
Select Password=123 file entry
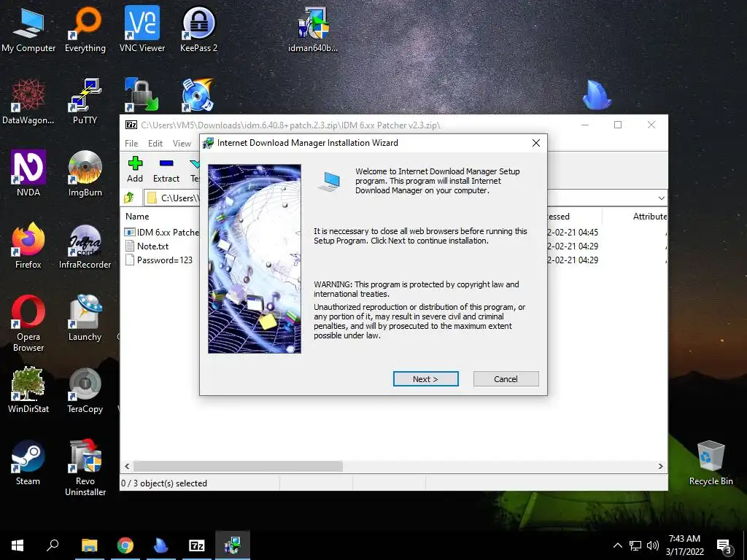click(x=159, y=260)
